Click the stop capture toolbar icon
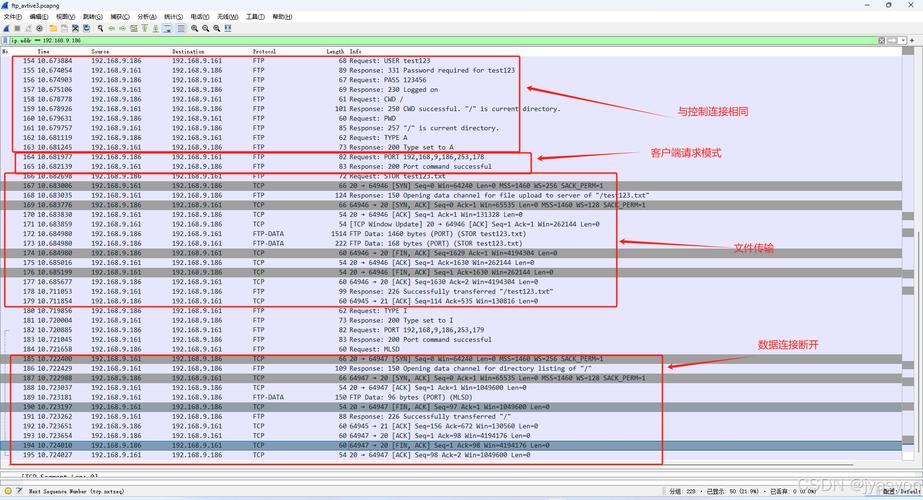 (x=15, y=28)
